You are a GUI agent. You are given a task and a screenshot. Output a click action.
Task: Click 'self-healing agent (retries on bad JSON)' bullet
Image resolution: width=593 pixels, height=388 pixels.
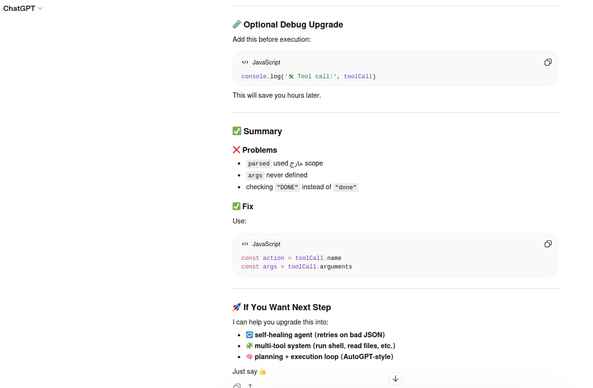(315, 335)
